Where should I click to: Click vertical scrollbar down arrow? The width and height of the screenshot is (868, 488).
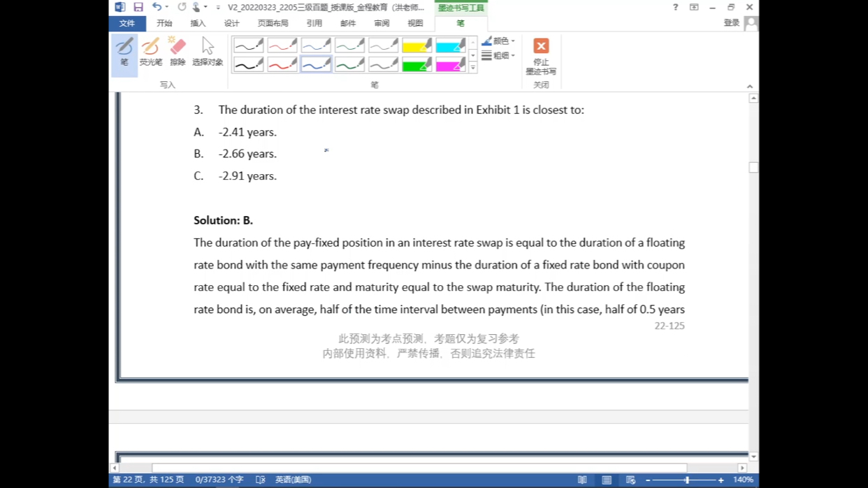[753, 457]
